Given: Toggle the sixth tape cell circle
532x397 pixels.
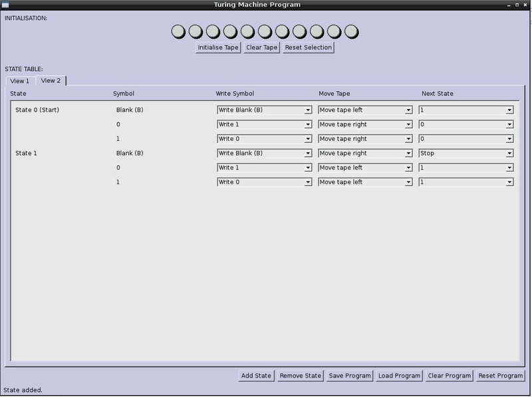Looking at the screenshot, I should (x=265, y=31).
